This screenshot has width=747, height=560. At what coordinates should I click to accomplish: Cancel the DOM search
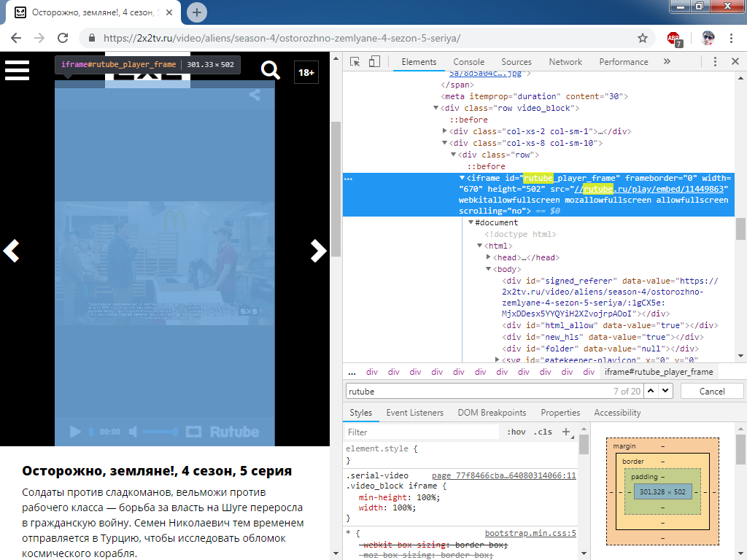click(712, 391)
